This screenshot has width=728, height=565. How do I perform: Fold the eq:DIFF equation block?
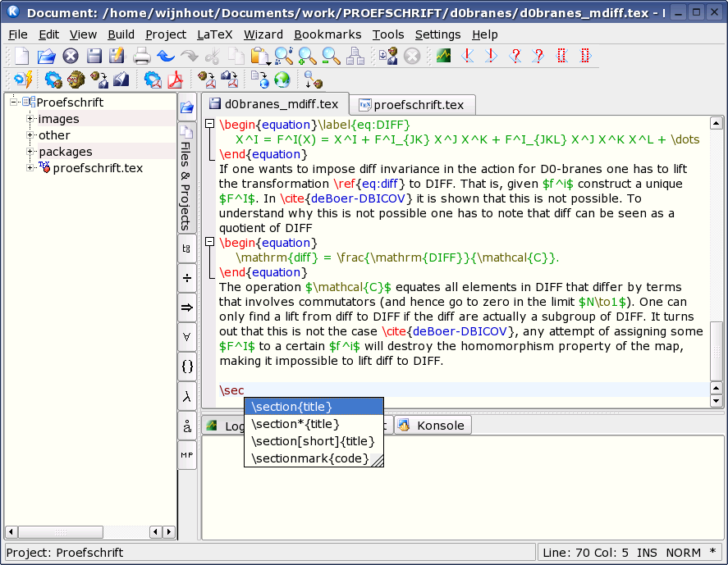tap(209, 124)
